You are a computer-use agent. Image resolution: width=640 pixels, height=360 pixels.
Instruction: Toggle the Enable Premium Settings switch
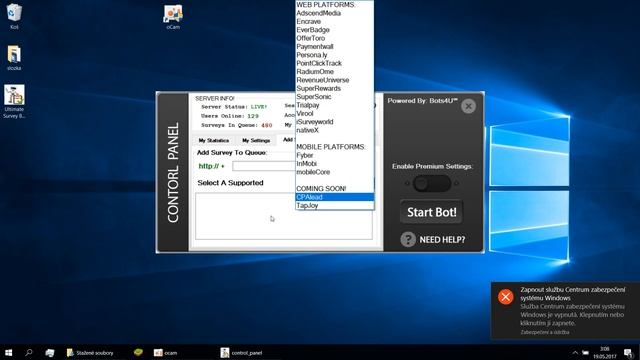tap(432, 184)
